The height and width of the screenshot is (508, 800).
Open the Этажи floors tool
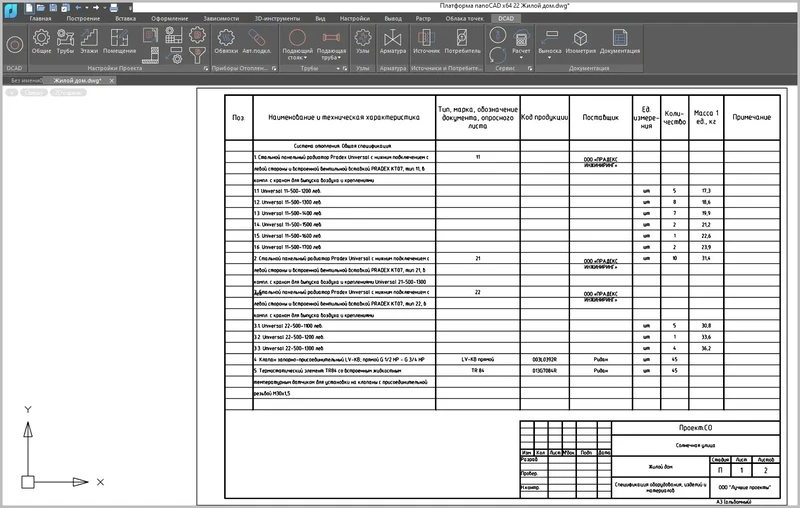tap(90, 40)
